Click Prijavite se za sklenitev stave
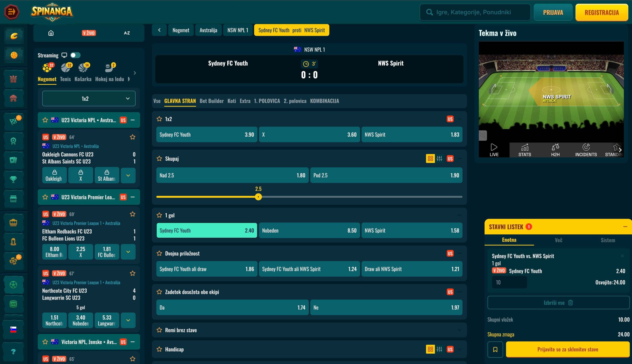This screenshot has width=632, height=364. coord(568,349)
